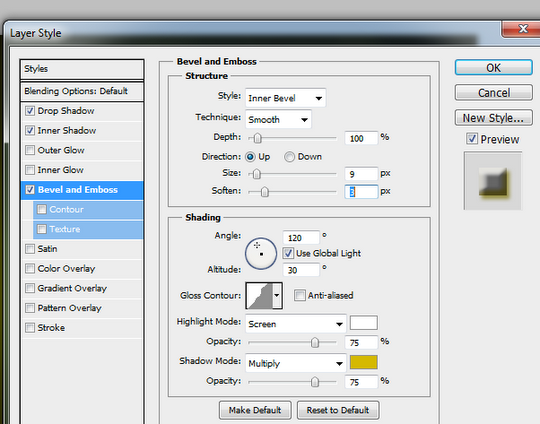Select the Gradient Overlay style entry
Screen dimensions: 540x424
(82, 288)
